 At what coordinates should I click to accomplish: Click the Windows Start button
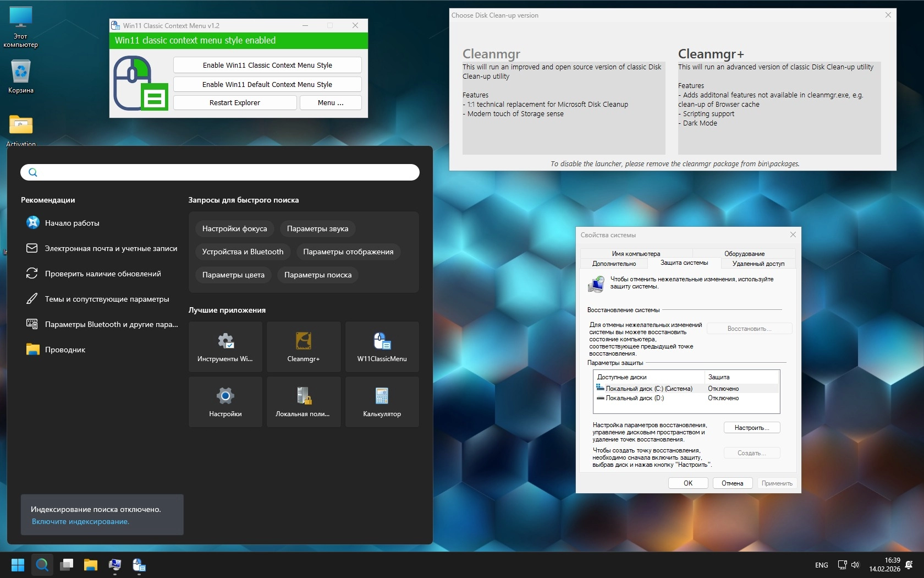point(18,565)
